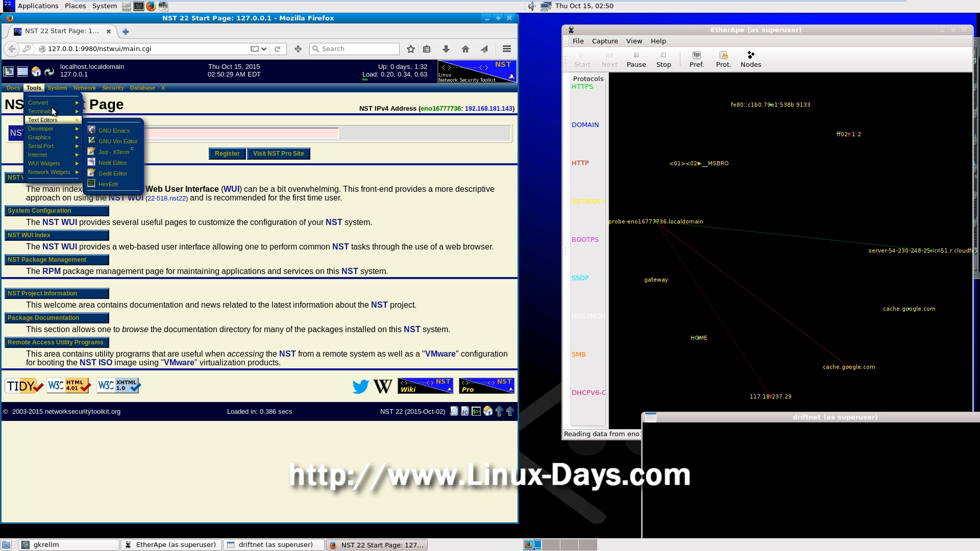Click footer terminal prompt icon
The image size is (980, 551).
click(x=476, y=411)
